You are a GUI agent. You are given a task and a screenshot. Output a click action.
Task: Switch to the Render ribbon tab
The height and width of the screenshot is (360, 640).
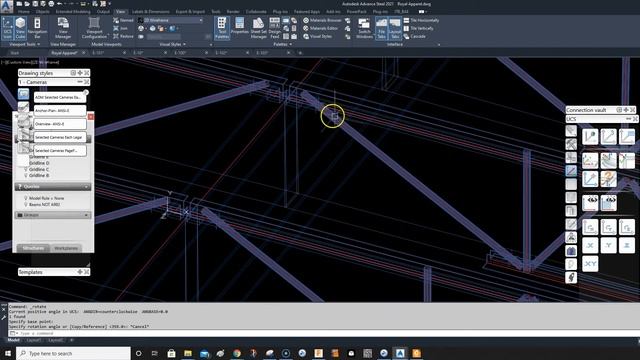coord(233,12)
